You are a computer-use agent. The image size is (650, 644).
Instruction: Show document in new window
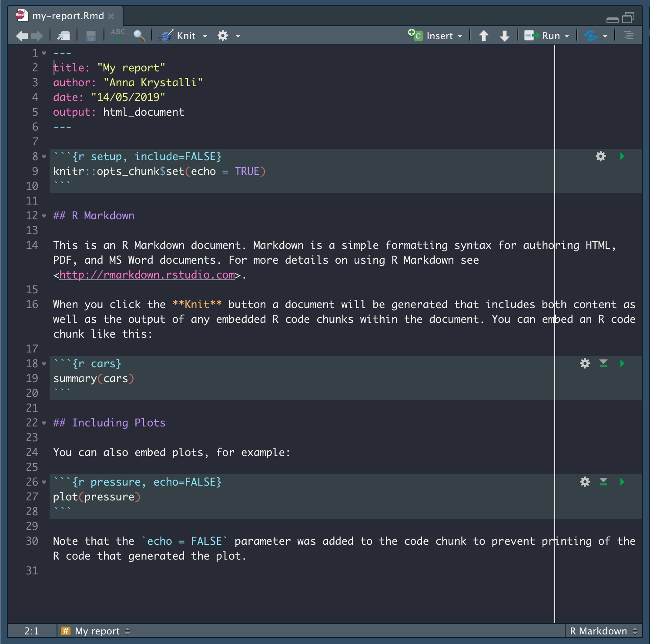point(64,36)
